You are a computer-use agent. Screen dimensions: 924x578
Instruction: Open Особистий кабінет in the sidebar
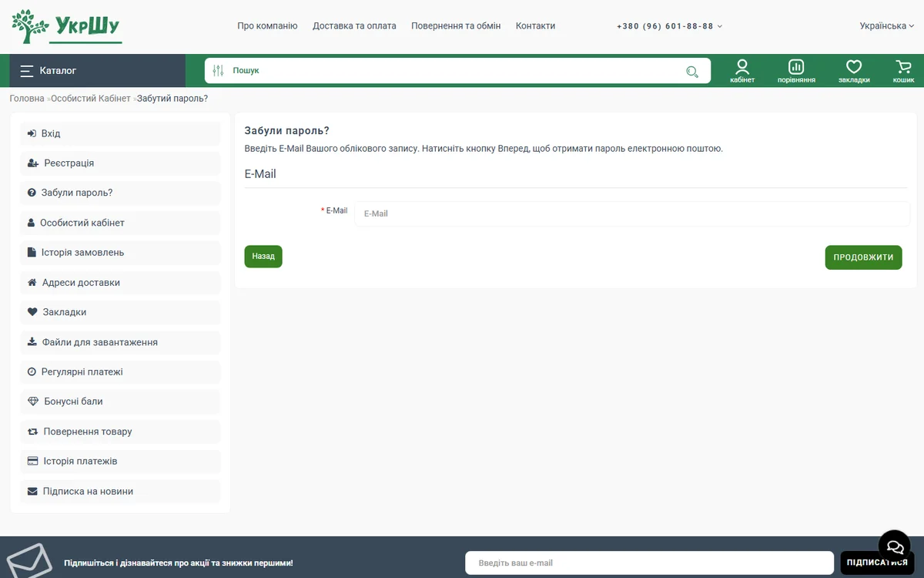[120, 223]
